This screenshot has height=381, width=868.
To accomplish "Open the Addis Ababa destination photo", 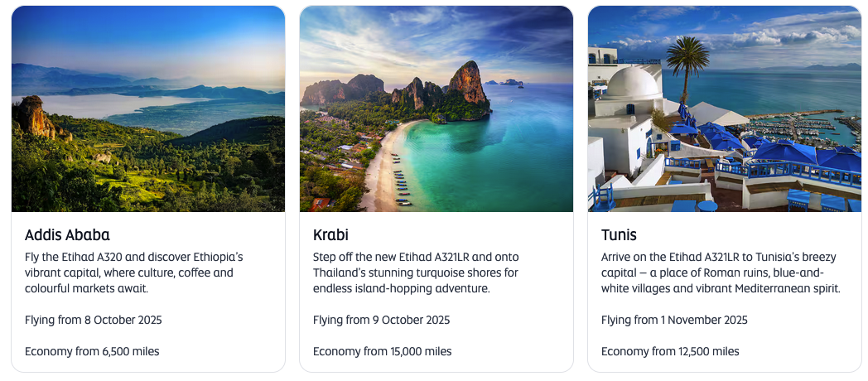I will pos(147,109).
